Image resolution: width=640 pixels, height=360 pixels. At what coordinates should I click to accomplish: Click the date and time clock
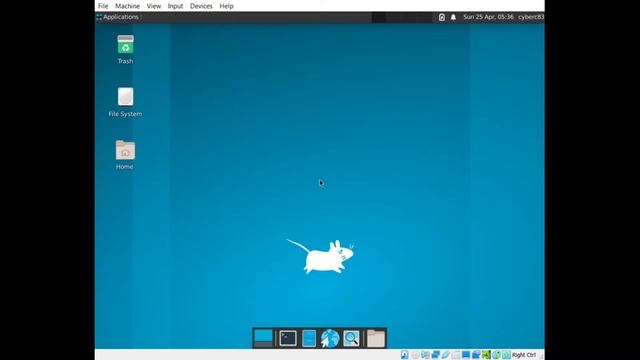point(488,17)
